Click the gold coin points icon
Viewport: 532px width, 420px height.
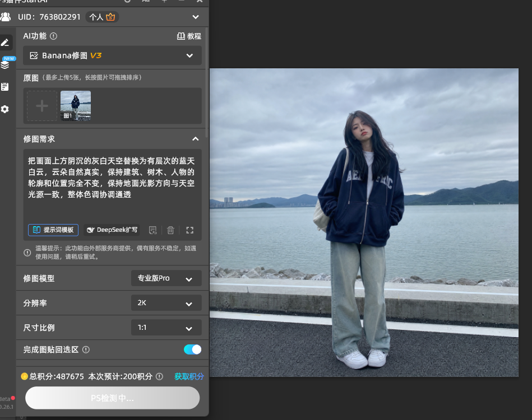point(25,376)
